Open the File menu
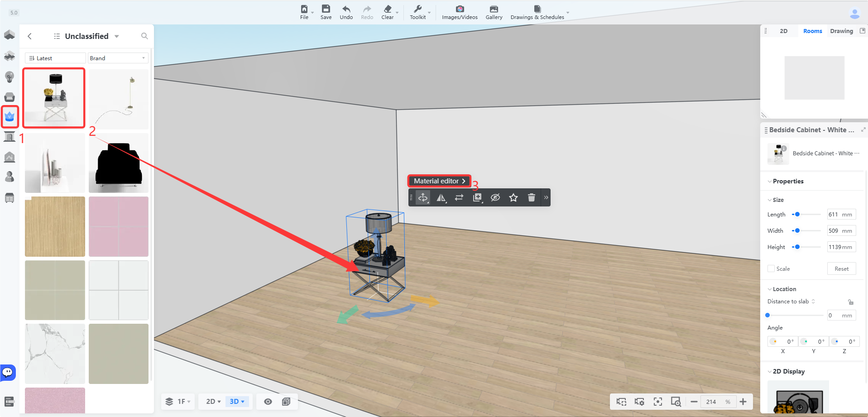Screen dimensions: 868x417 pos(304,12)
